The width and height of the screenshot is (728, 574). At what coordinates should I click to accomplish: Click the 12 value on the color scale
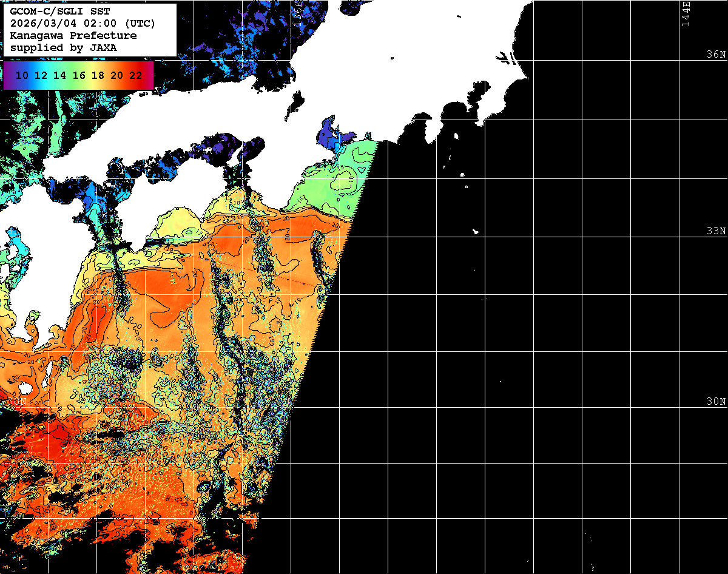click(41, 75)
